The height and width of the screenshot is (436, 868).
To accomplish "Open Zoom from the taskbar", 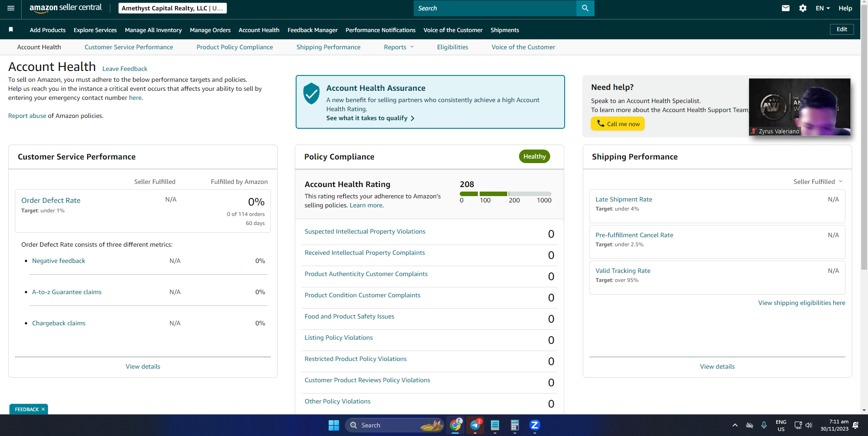I will [x=535, y=425].
